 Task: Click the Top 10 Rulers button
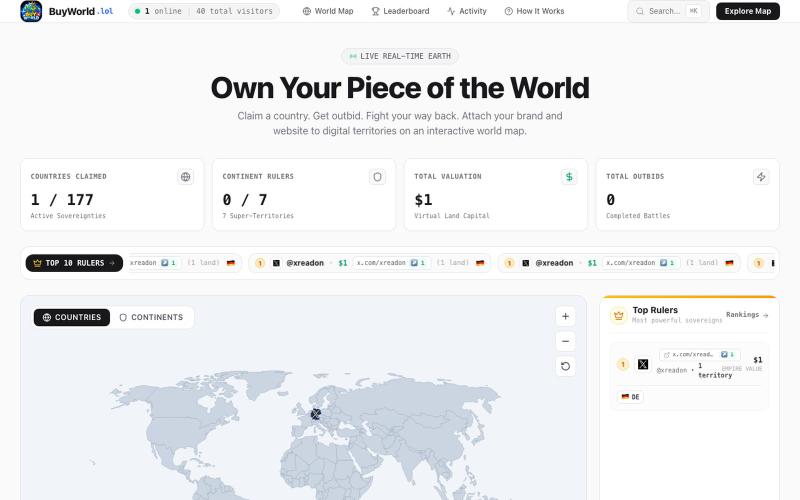click(x=74, y=263)
